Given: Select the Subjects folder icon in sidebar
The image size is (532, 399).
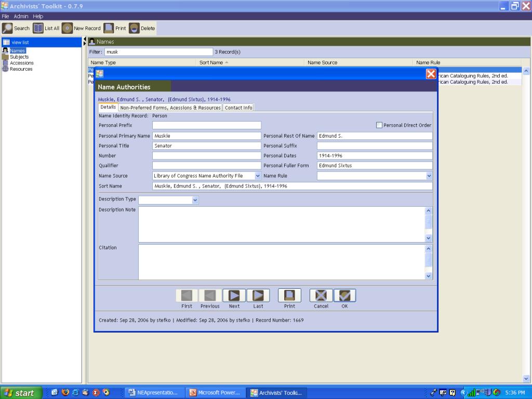Looking at the screenshot, I should click(x=5, y=57).
